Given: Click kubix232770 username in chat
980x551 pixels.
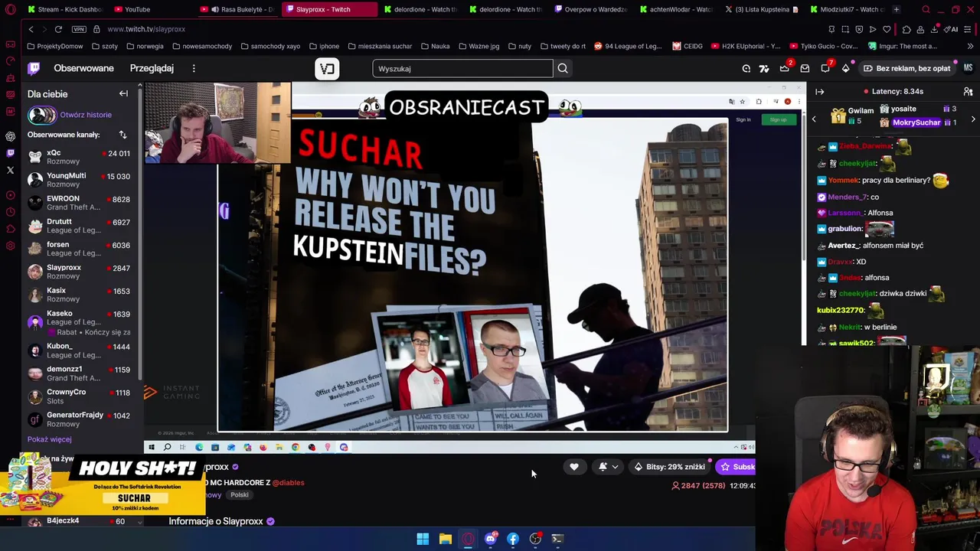Looking at the screenshot, I should (x=841, y=310).
